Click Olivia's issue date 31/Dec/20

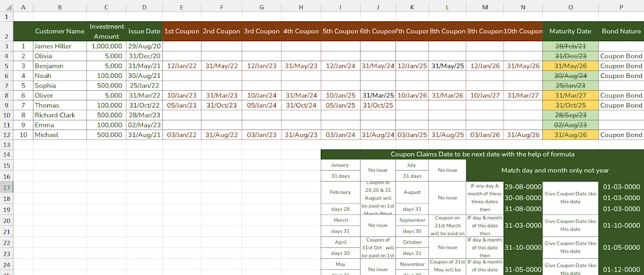click(144, 56)
